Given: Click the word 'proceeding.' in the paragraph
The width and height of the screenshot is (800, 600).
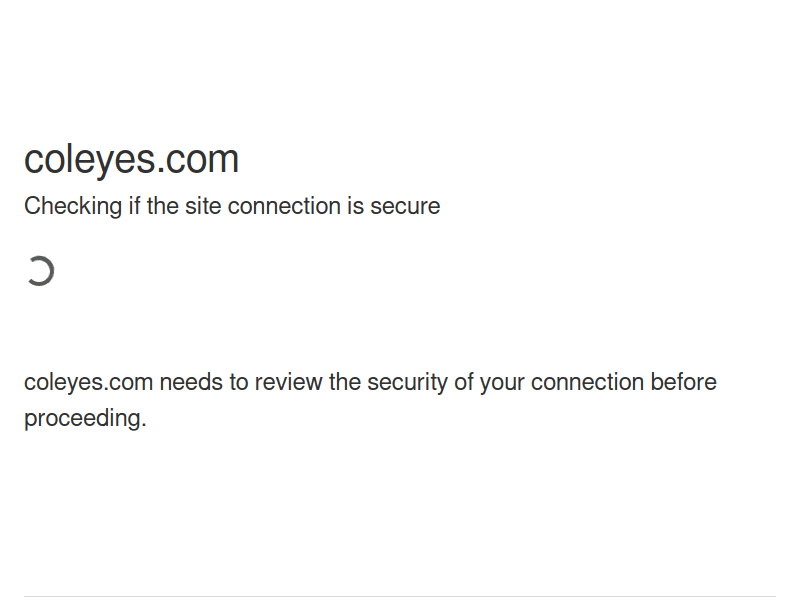Looking at the screenshot, I should (x=85, y=418).
